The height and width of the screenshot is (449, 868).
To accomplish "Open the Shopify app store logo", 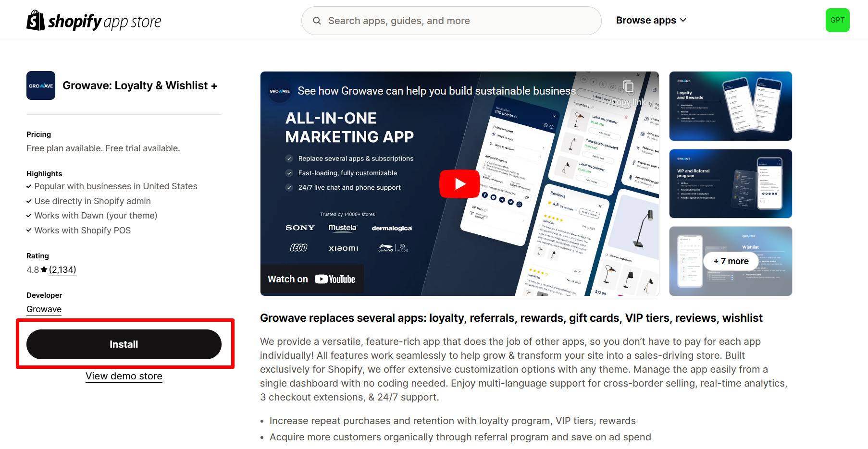I will click(94, 21).
